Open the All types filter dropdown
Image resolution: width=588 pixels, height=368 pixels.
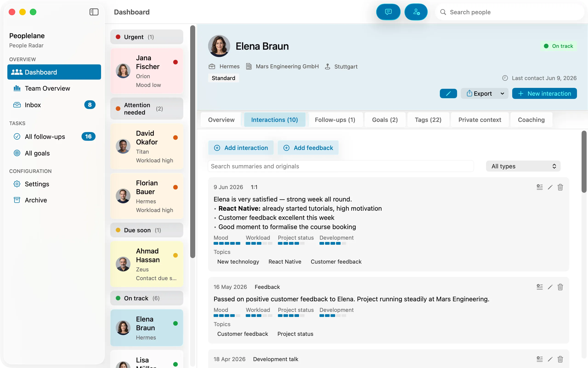[523, 166]
